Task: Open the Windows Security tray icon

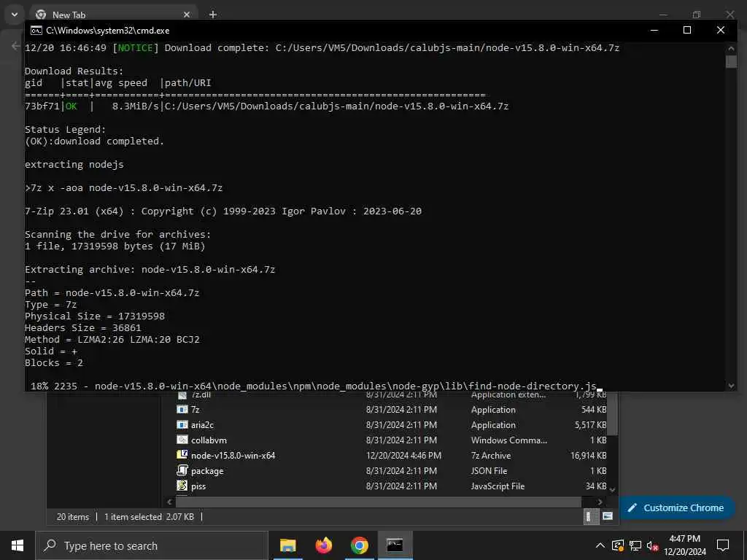Action: [618, 545]
